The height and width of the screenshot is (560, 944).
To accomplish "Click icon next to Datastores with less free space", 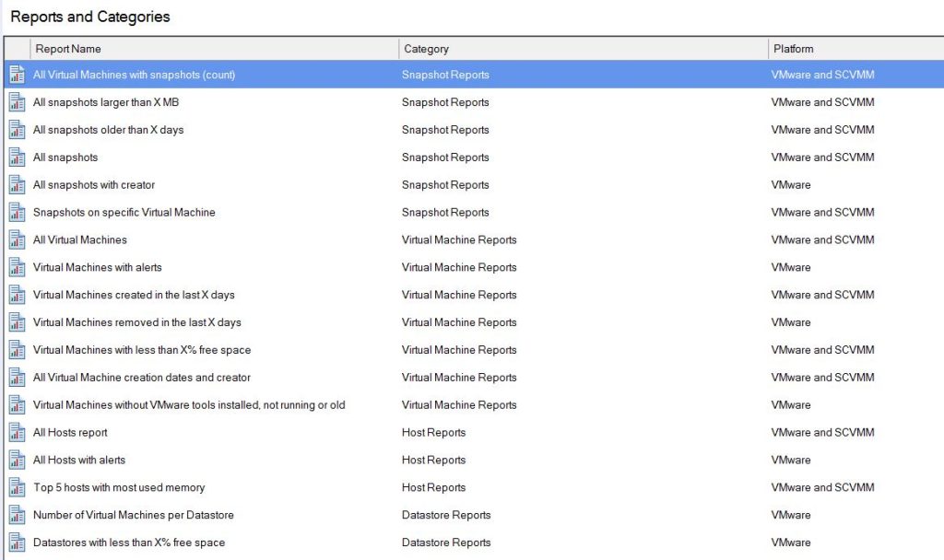I will point(17,542).
